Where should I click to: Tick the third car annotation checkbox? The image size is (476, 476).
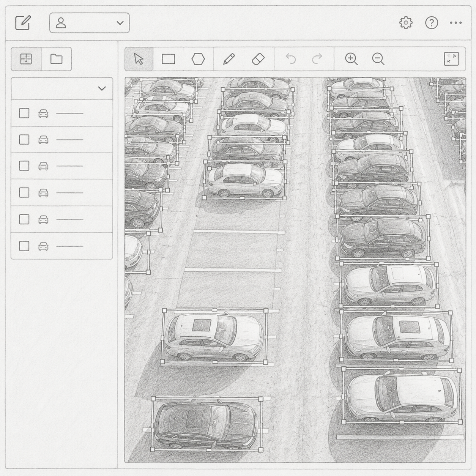(x=24, y=166)
